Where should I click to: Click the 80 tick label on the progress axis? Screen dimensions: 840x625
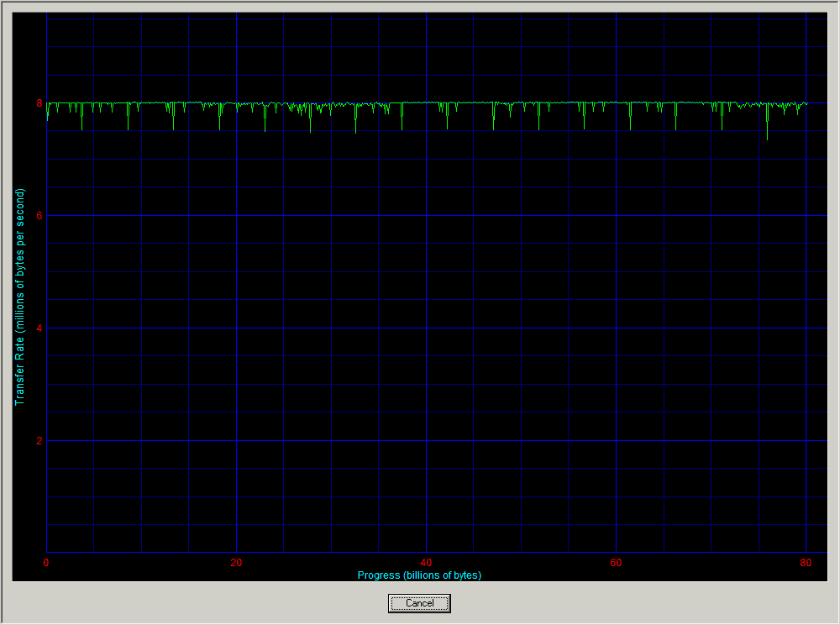[806, 563]
